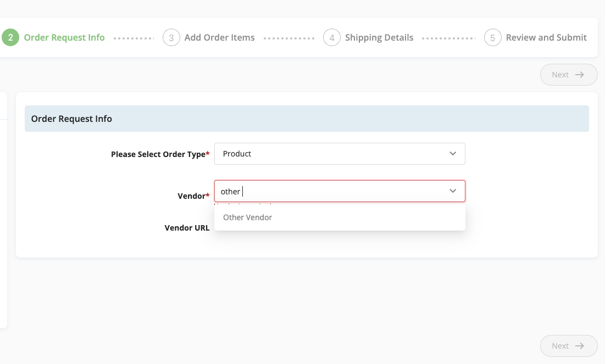Collapse the Vendor dropdown chevron

click(x=453, y=191)
